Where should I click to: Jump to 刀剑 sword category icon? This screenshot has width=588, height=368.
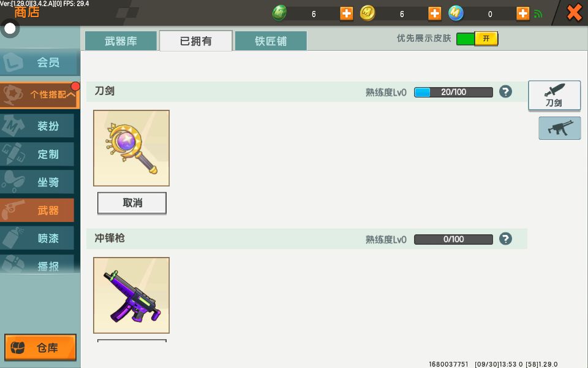click(x=554, y=96)
